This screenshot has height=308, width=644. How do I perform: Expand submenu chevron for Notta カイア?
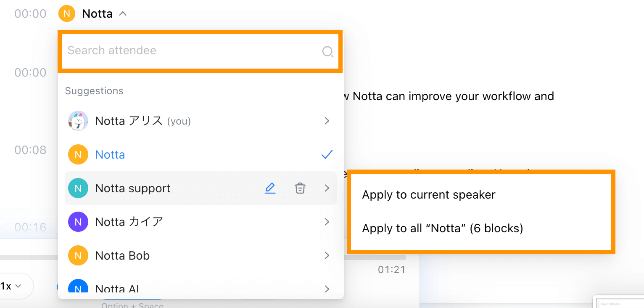(x=327, y=222)
